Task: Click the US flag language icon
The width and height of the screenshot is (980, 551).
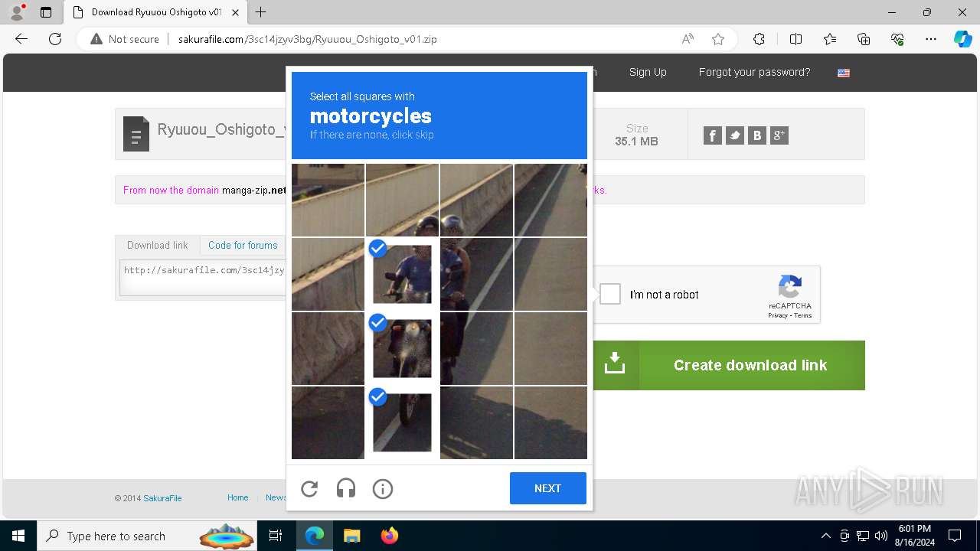Action: coord(844,73)
